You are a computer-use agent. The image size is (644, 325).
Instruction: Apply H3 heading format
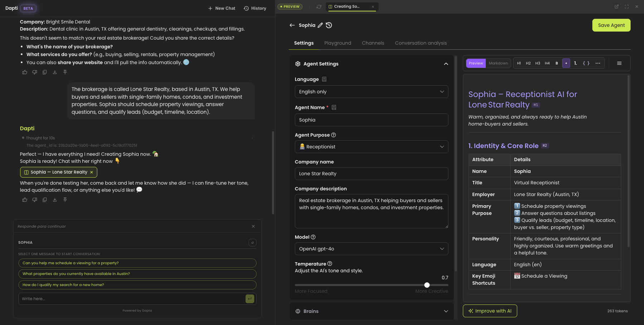[x=538, y=63]
